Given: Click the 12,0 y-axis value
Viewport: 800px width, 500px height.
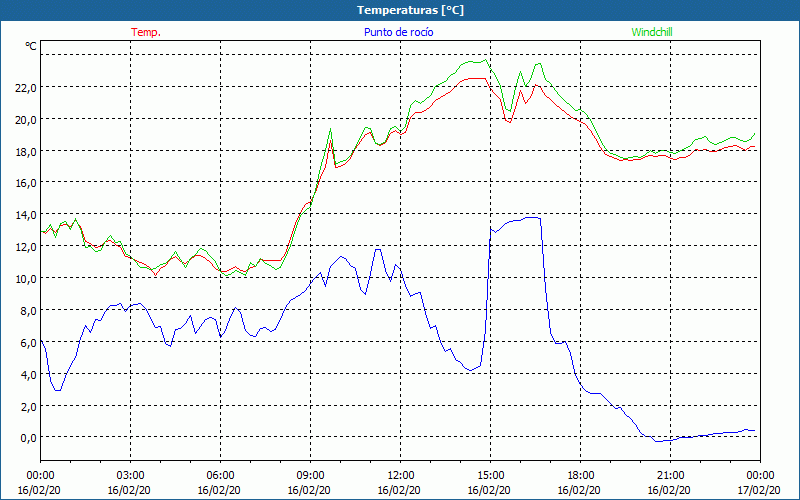Looking at the screenshot, I should point(26,247).
